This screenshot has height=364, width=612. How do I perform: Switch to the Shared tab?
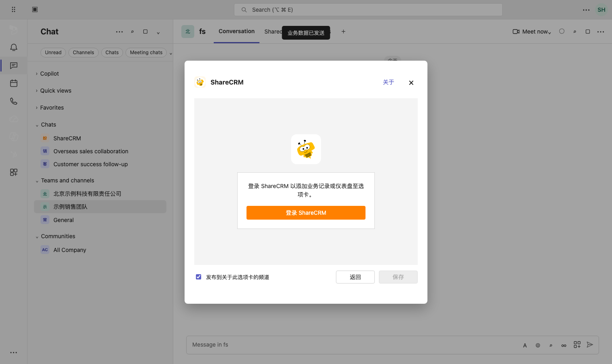(273, 32)
